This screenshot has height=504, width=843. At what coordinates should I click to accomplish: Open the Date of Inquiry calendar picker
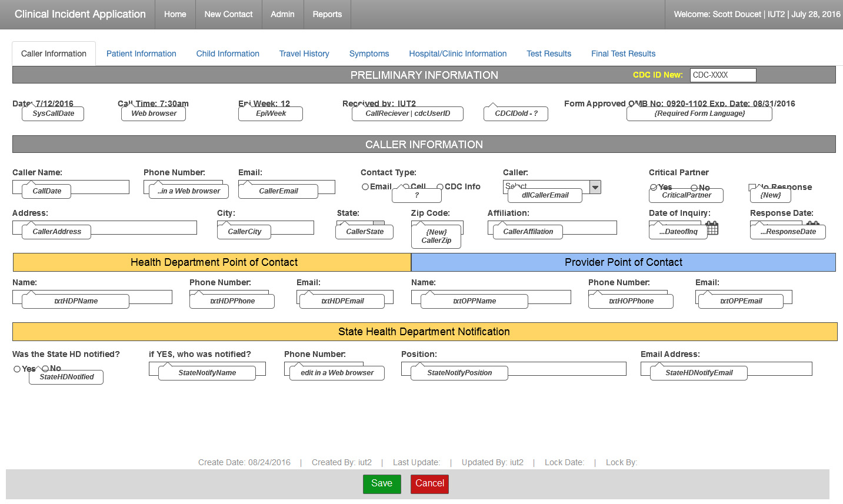click(712, 228)
